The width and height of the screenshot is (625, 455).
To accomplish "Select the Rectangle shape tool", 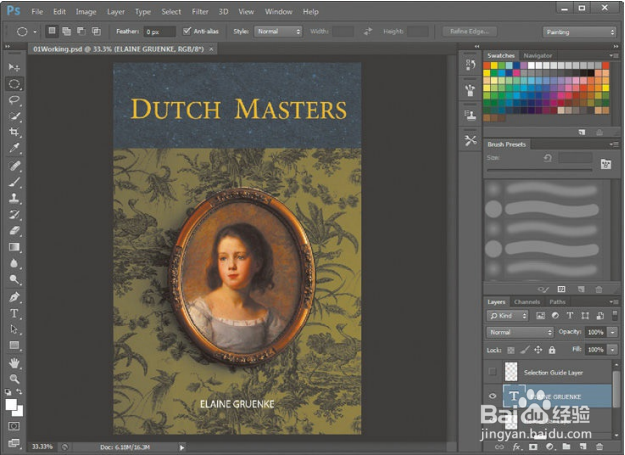I will coord(14,345).
